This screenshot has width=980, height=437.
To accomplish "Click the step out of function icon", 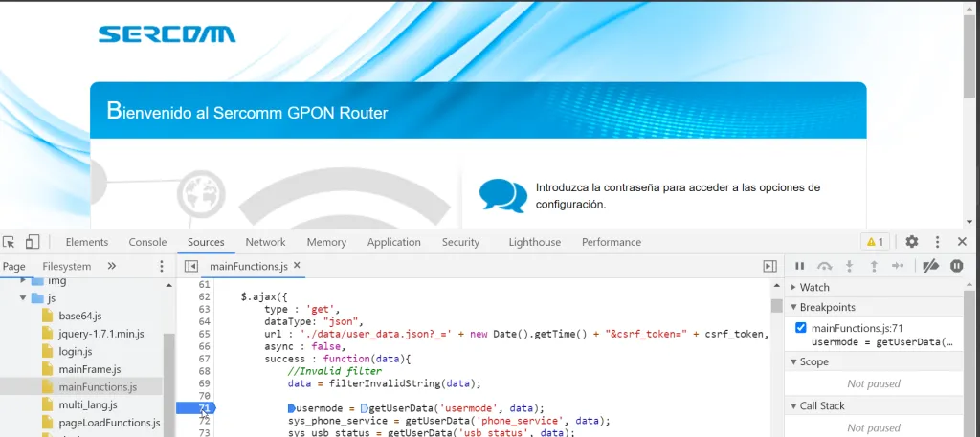I will pyautogui.click(x=874, y=266).
